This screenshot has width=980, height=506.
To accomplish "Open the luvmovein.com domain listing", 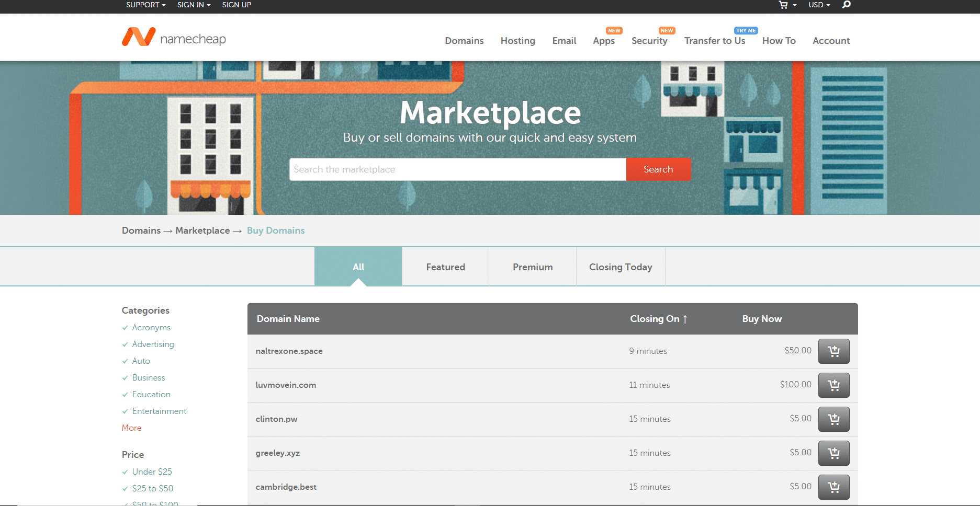I will click(x=286, y=385).
